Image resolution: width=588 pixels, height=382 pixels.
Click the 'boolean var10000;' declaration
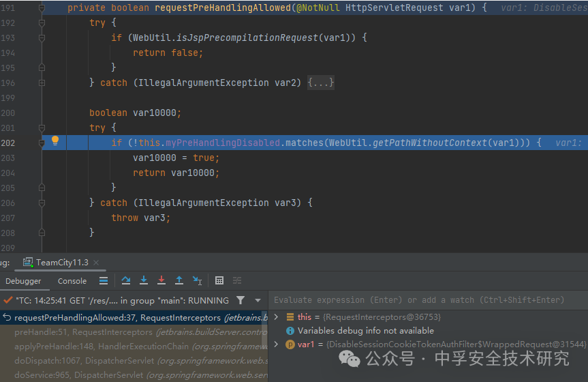[x=135, y=113]
